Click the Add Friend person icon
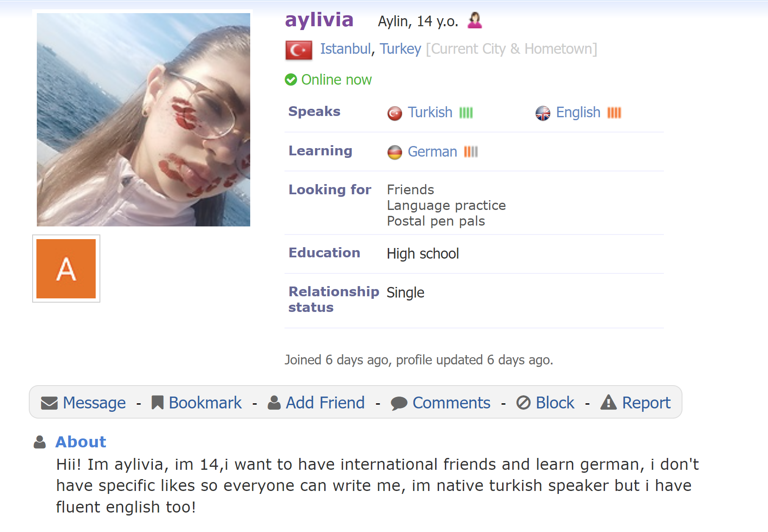Image resolution: width=768 pixels, height=532 pixels. pos(274,402)
